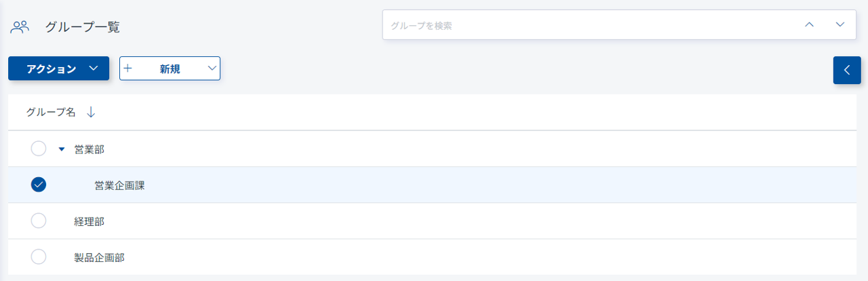Click the sort arrow beside グループ名
Viewport: 868px width, 281px height.
pyautogui.click(x=91, y=113)
